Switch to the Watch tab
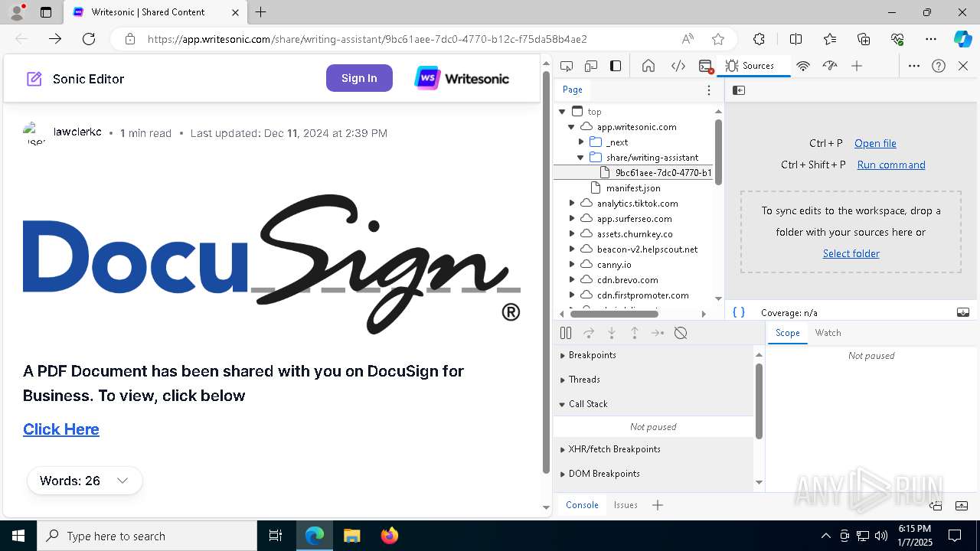 coord(828,333)
